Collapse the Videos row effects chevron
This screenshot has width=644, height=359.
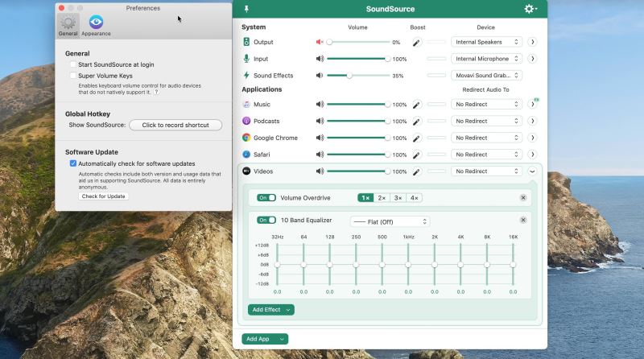[532, 171]
